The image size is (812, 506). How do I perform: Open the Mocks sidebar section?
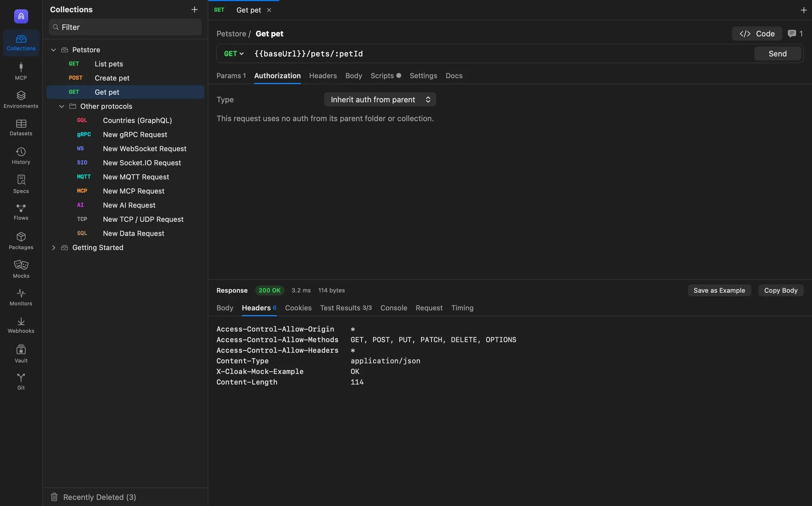[x=21, y=269]
